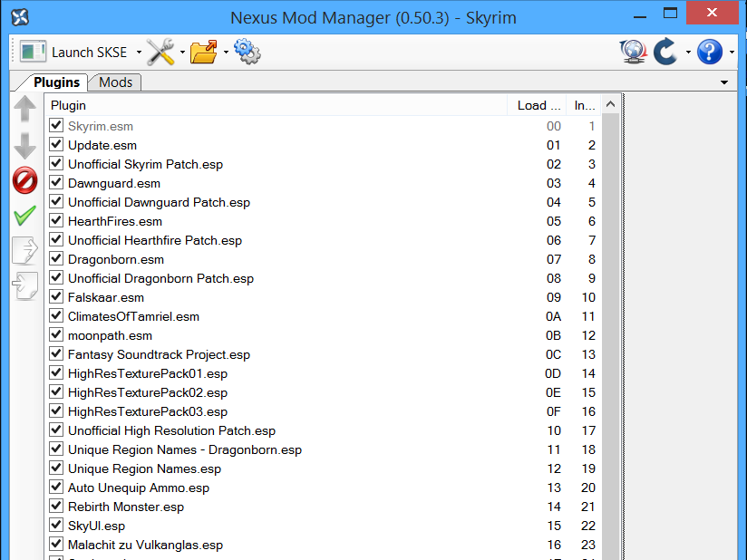Uncheck the Dawnguard.esm plugin checkbox
The width and height of the screenshot is (747, 560).
(56, 183)
